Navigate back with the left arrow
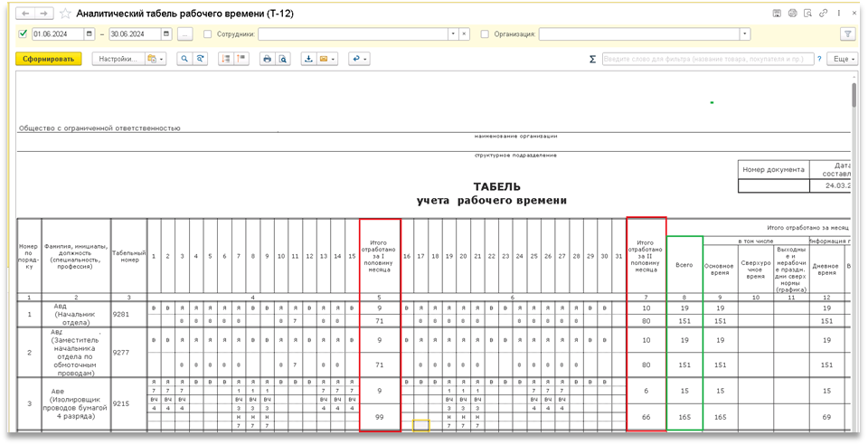The height and width of the screenshot is (445, 868). pos(25,14)
